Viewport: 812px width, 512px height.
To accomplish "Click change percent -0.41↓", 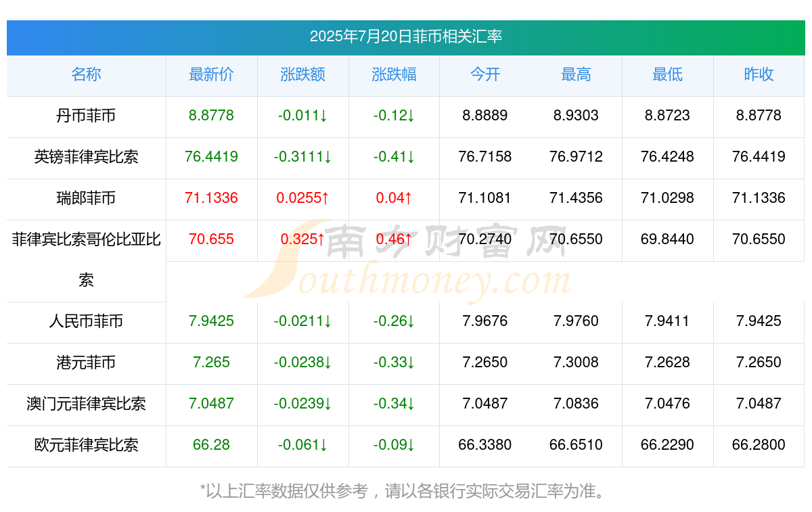I will (x=394, y=157).
